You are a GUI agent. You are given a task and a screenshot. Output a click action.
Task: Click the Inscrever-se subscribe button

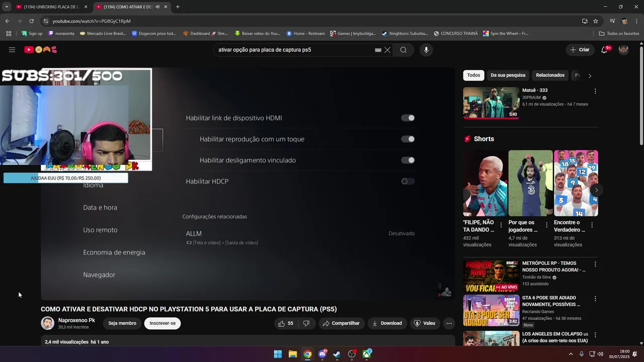tap(163, 323)
